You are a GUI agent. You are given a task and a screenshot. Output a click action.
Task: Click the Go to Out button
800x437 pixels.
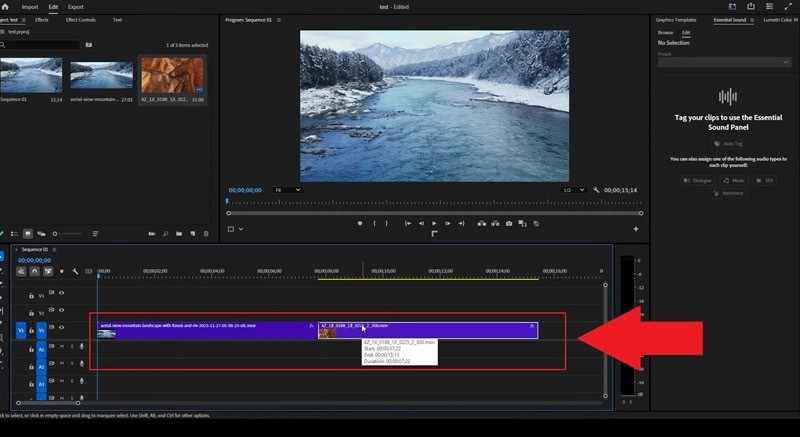tap(461, 223)
